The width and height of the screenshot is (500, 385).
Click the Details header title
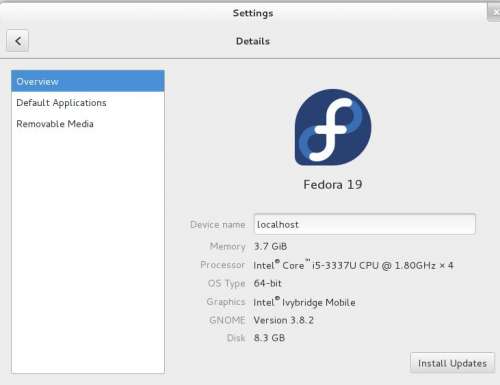(253, 41)
